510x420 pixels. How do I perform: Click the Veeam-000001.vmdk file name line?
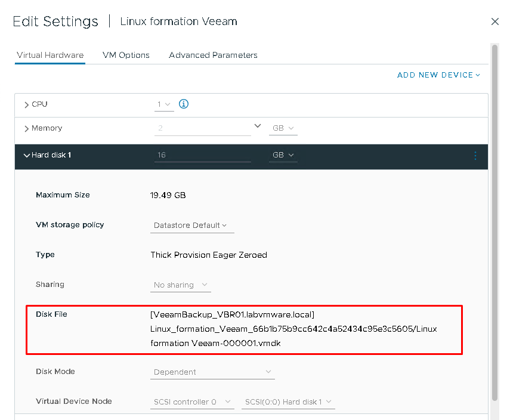coord(215,343)
